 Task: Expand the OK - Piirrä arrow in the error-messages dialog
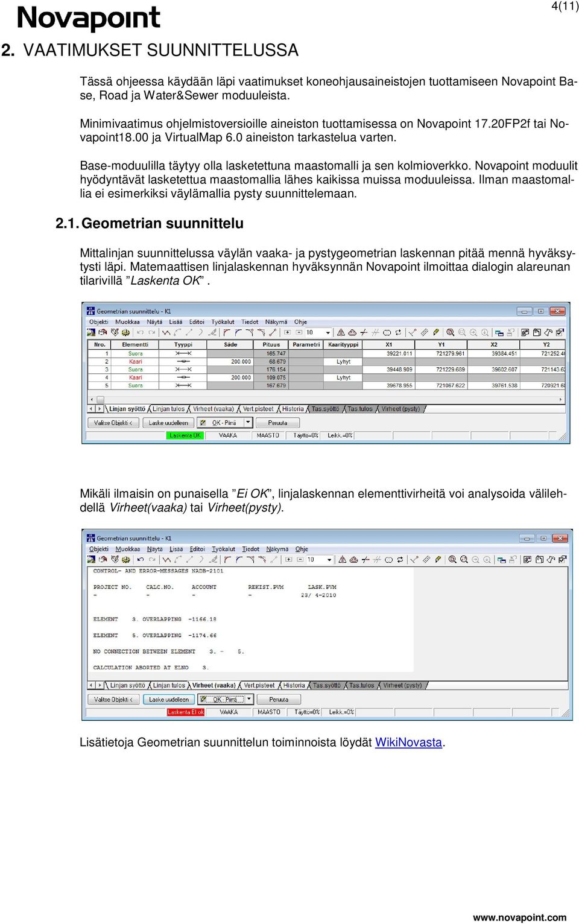[x=249, y=700]
